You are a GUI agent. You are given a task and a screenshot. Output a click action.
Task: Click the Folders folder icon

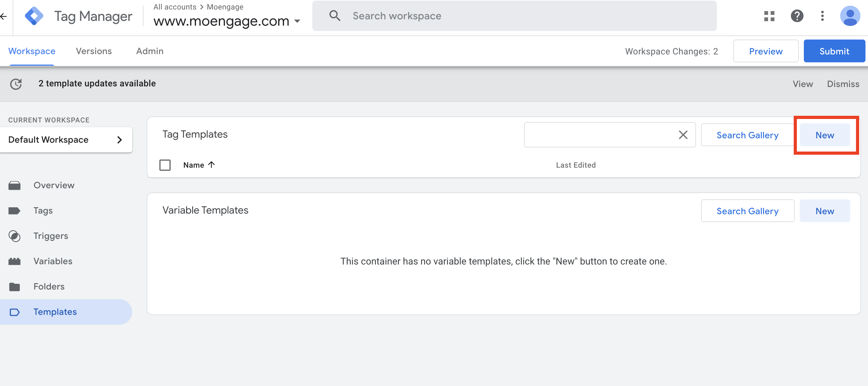pos(15,286)
